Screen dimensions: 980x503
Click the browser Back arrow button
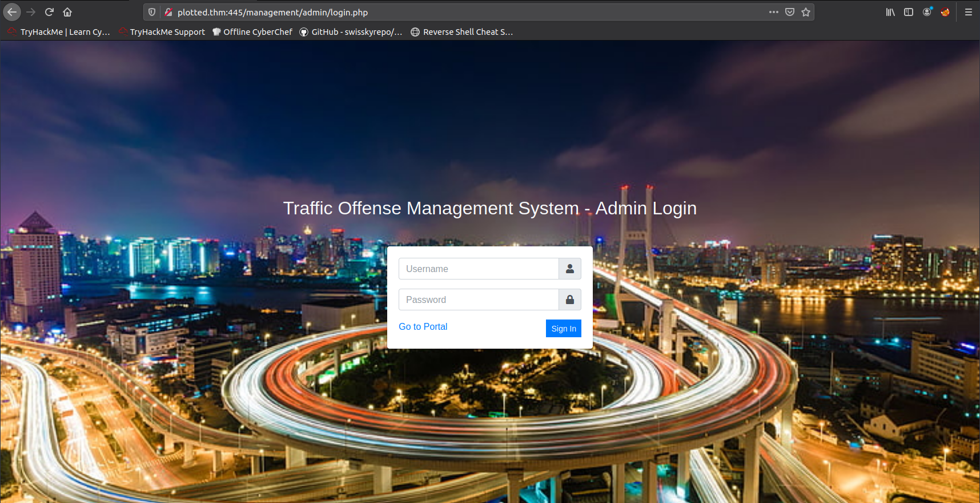point(12,12)
